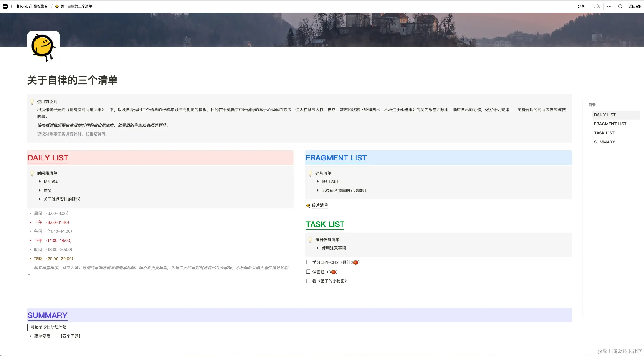
Task: Check the 做套题 task checkbox
Action: 308,272
